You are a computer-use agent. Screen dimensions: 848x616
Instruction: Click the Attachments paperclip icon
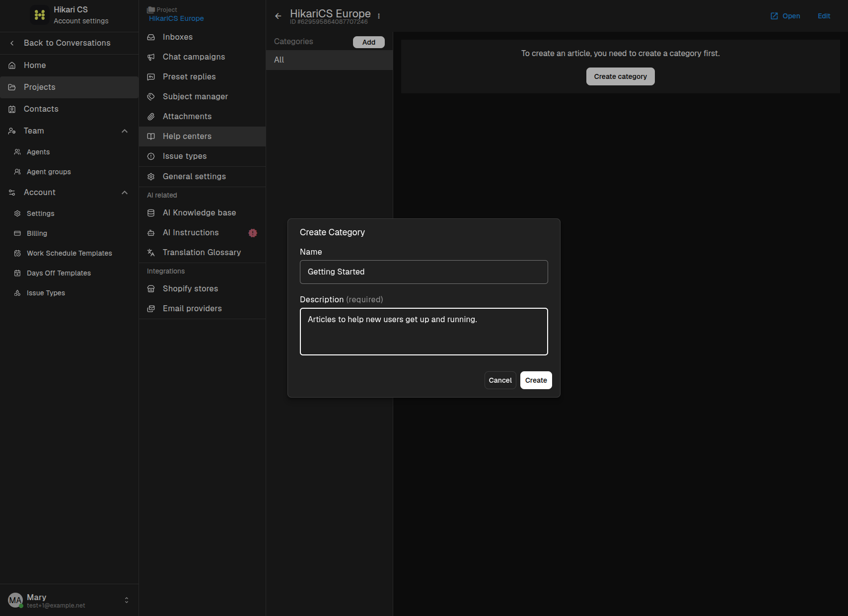click(x=151, y=117)
